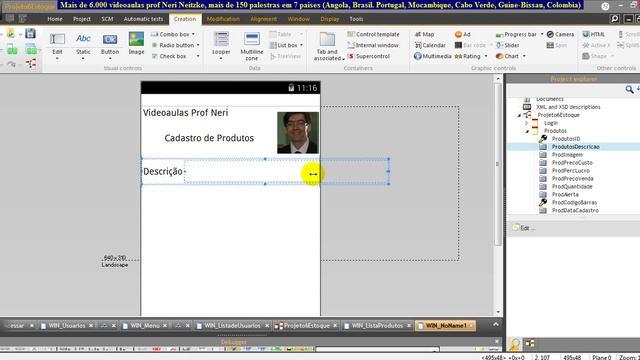Insert a Slider control
Viewport: 640px width, 360px height.
pos(508,45)
